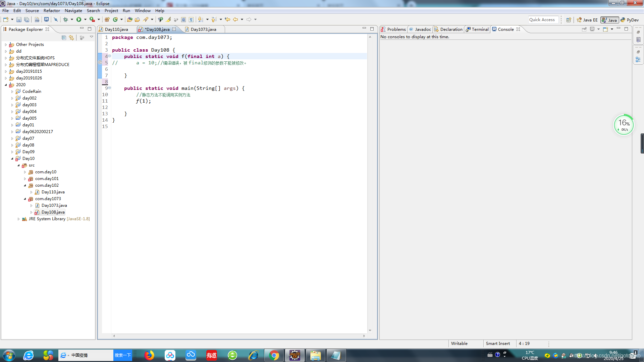This screenshot has width=644, height=362.
Task: Collapse All in the Package Explorer
Action: click(64, 38)
